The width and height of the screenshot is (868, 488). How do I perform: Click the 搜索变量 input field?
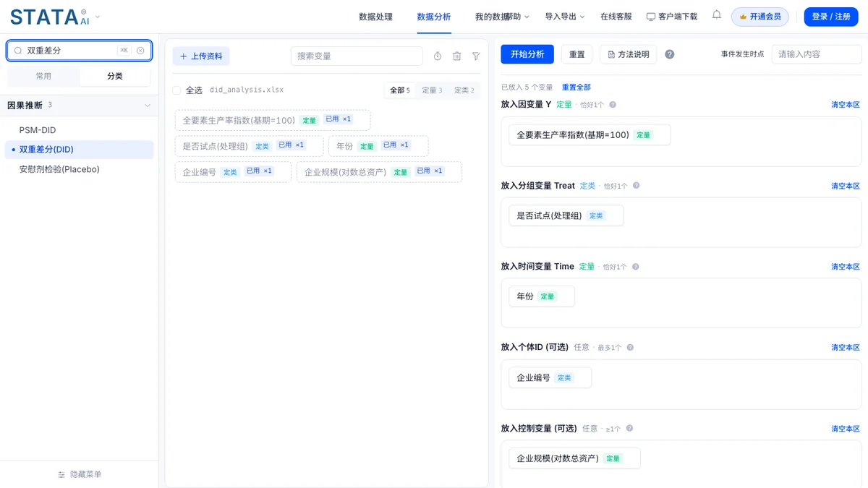tap(357, 56)
